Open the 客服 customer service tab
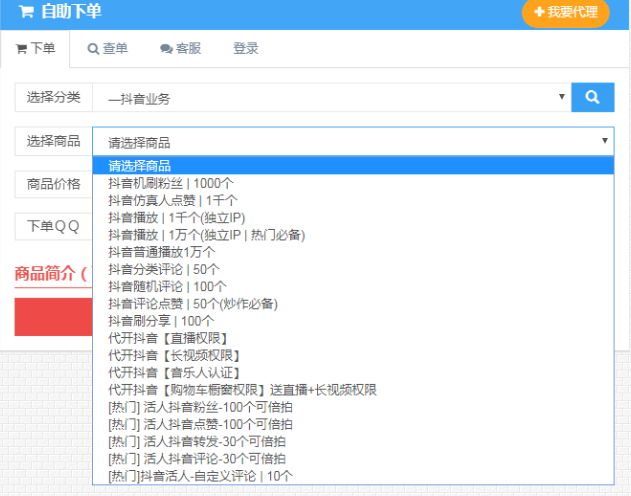 tap(180, 49)
